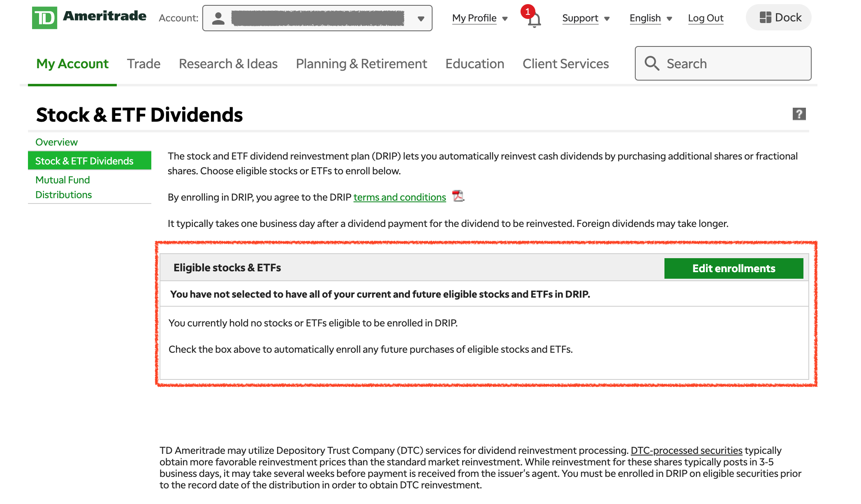The height and width of the screenshot is (504, 861).
Task: Click the Trade navigation menu item
Action: pos(143,64)
